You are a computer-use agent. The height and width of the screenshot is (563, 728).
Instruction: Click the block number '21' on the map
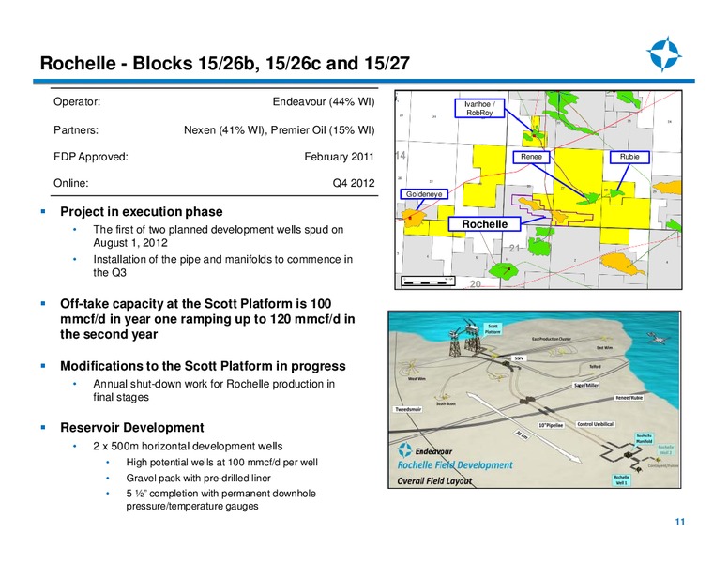pyautogui.click(x=514, y=249)
